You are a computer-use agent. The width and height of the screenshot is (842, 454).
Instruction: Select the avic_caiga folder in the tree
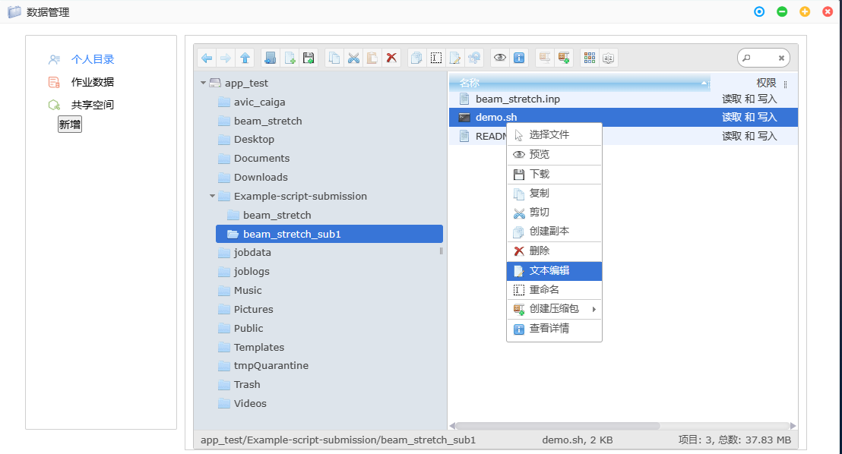tap(259, 102)
